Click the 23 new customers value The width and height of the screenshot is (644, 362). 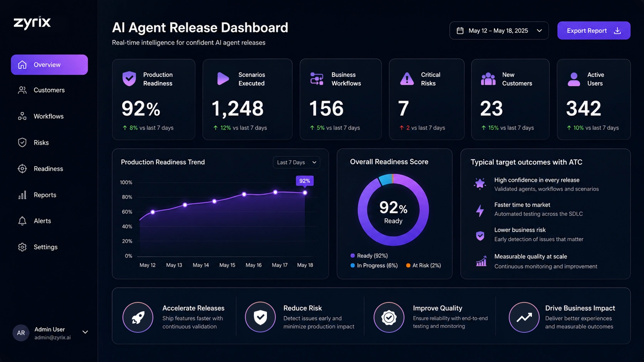click(x=491, y=108)
